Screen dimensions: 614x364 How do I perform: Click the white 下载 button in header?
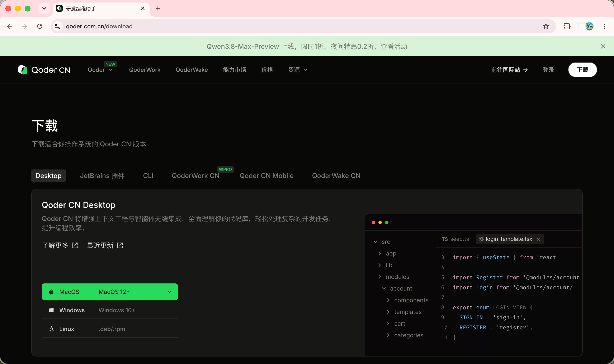click(x=583, y=70)
